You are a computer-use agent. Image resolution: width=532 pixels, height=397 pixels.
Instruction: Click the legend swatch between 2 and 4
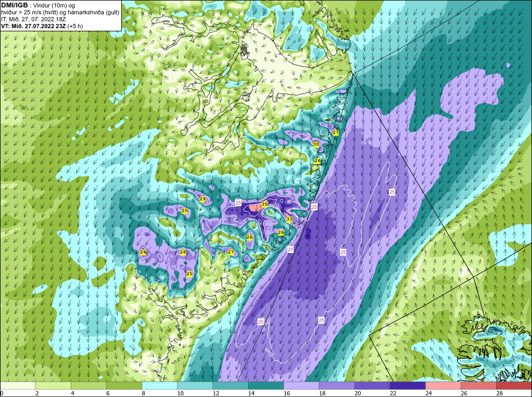[53, 385]
